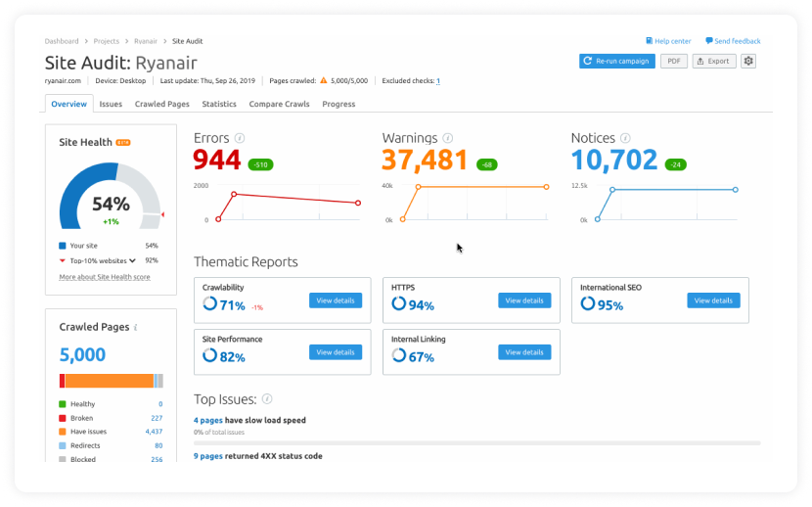
Task: Click the Your site blue legend square
Action: click(63, 246)
